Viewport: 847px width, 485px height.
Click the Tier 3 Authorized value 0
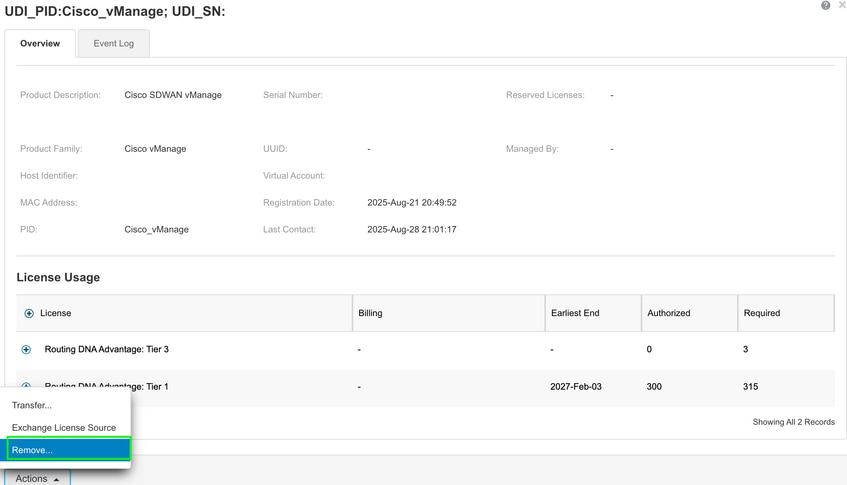649,349
